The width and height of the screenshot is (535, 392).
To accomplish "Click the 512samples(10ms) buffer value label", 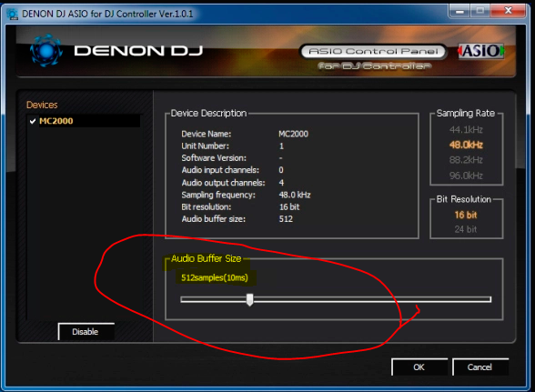I will [x=215, y=277].
